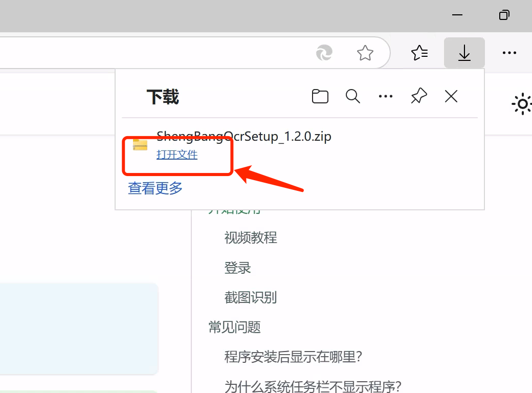This screenshot has width=532, height=393.
Task: Select ShengBangOcrSetup_1.2.0.zip file name
Action: [x=243, y=137]
